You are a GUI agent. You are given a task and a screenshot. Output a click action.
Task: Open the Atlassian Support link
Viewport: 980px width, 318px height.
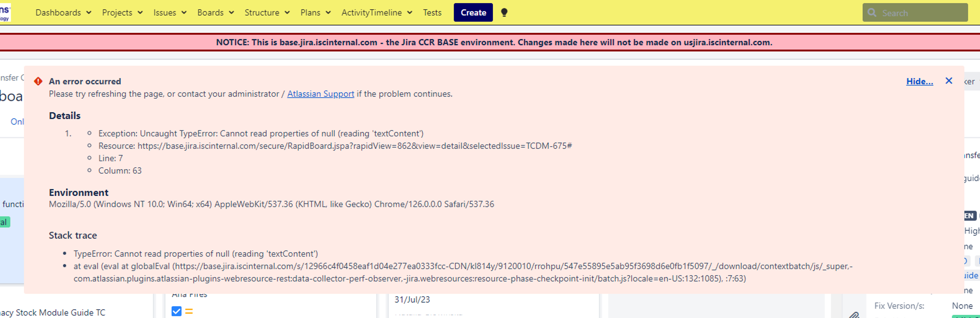pyautogui.click(x=320, y=94)
